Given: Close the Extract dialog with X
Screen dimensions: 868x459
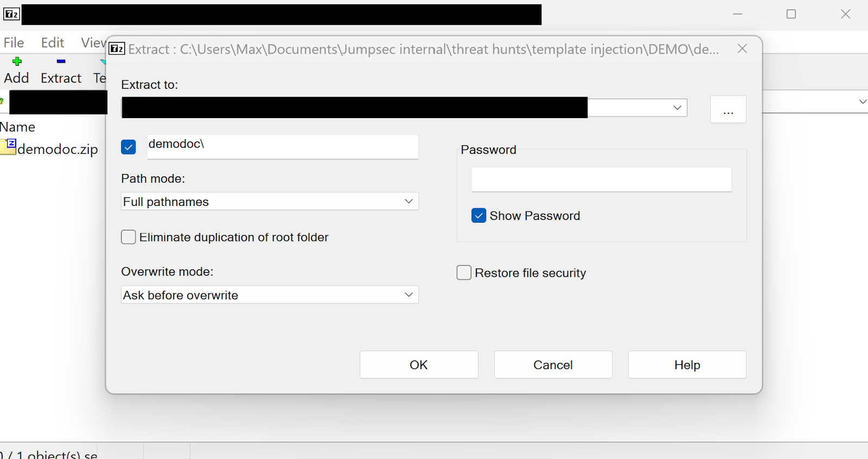Looking at the screenshot, I should coord(742,49).
